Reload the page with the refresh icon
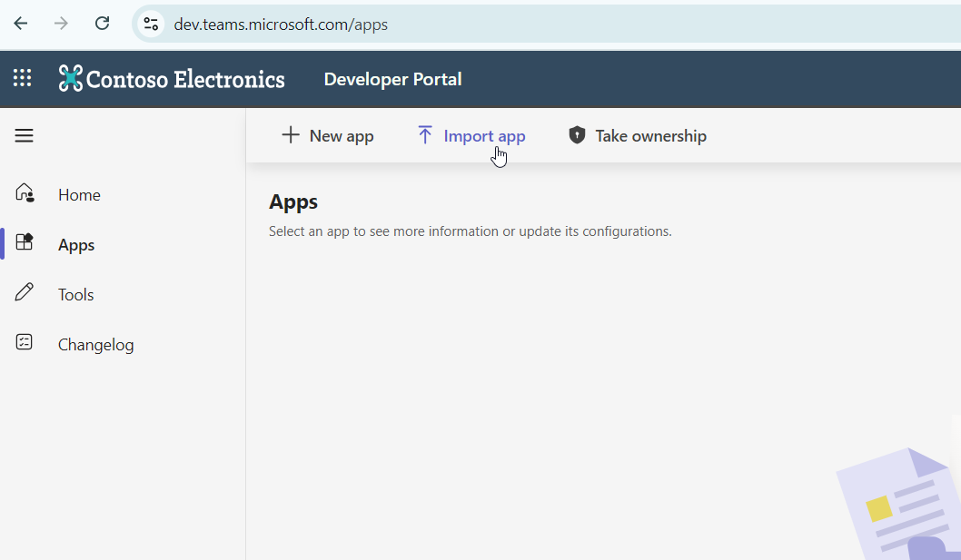Viewport: 961px width, 560px height. 102,24
